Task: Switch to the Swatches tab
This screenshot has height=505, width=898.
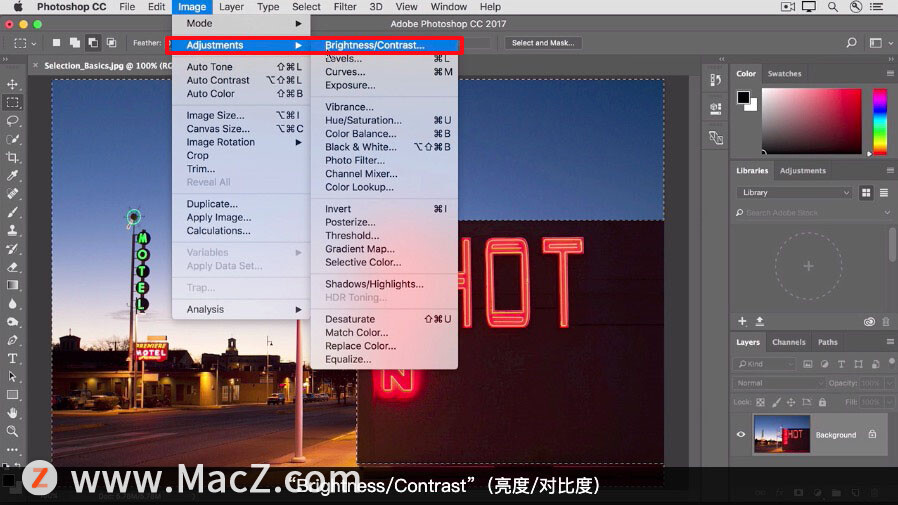Action: 784,73
